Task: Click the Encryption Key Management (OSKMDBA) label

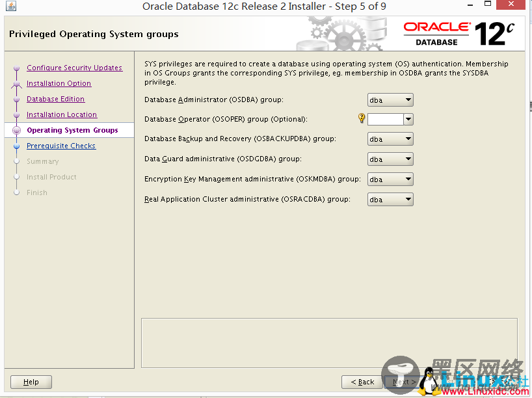Action: [252, 179]
